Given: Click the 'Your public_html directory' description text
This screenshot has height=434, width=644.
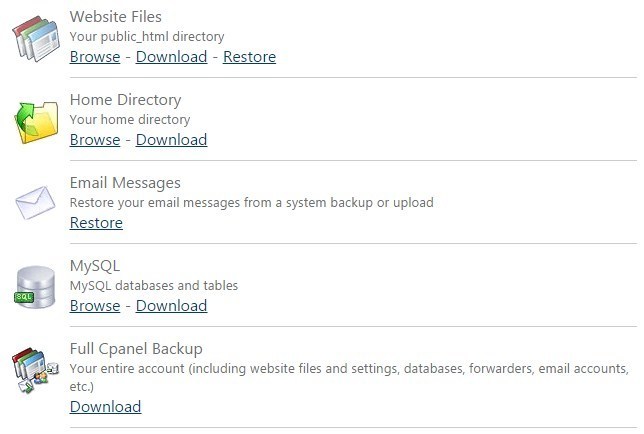Looking at the screenshot, I should (147, 37).
